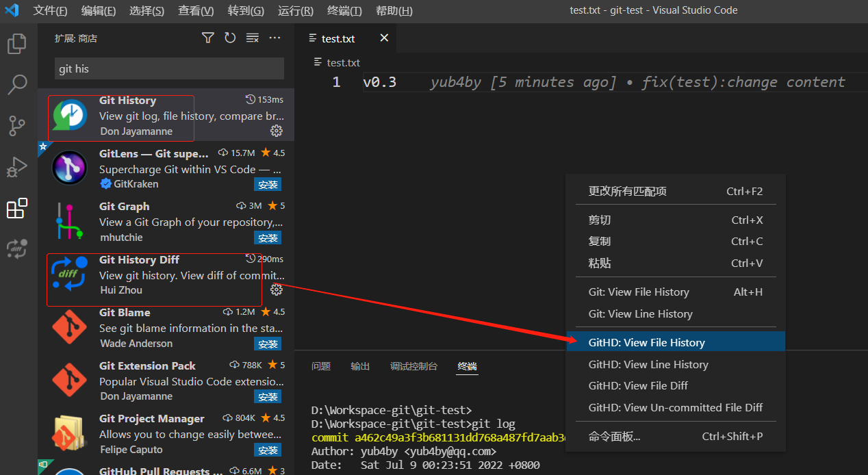Open the Git History Diff activity bar icon
This screenshot has width=868, height=475.
click(17, 248)
